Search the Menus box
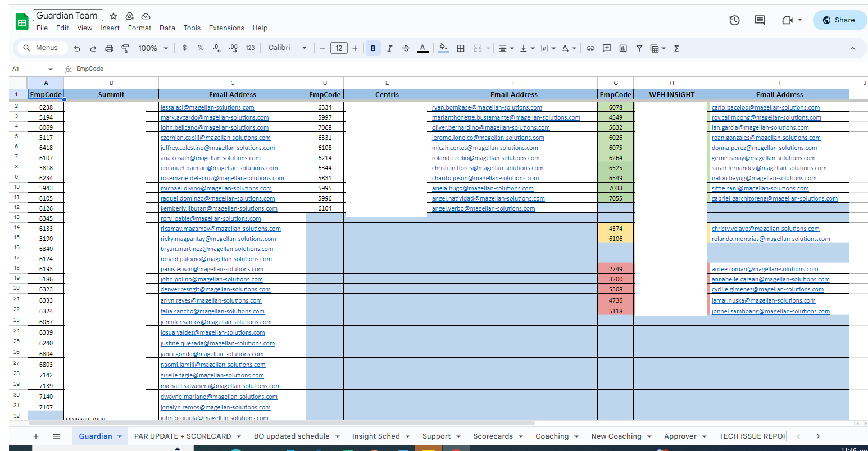Image resolution: width=868 pixels, height=451 pixels. 43,48
